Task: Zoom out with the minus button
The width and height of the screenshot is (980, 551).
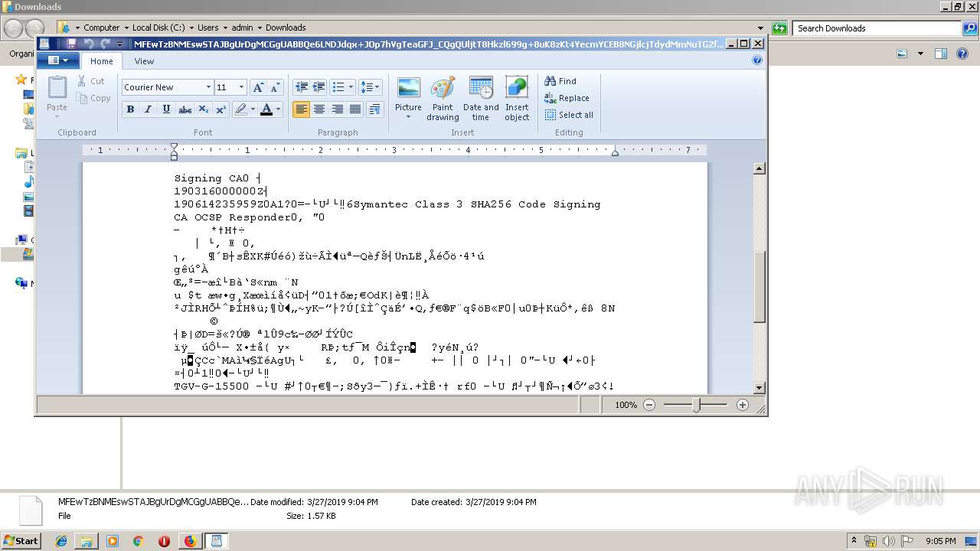Action: pos(649,405)
